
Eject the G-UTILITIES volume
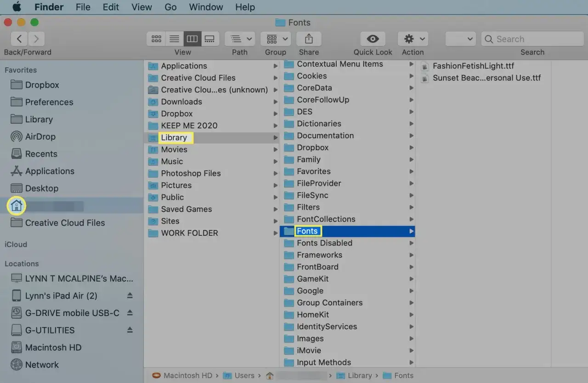coord(130,330)
